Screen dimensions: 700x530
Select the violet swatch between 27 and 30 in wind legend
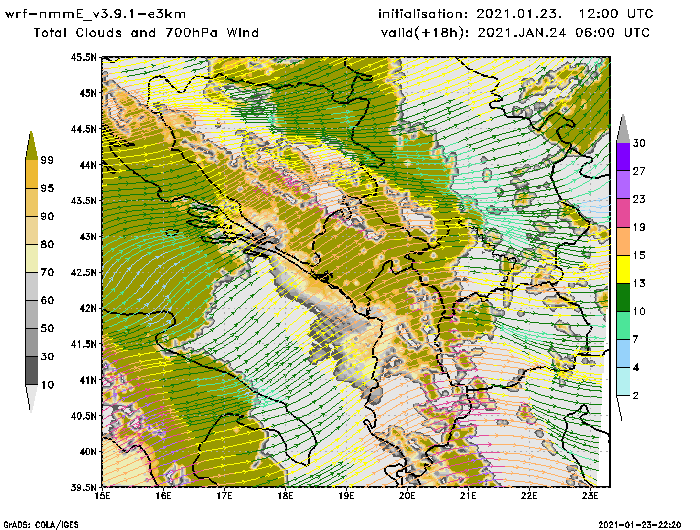(623, 156)
